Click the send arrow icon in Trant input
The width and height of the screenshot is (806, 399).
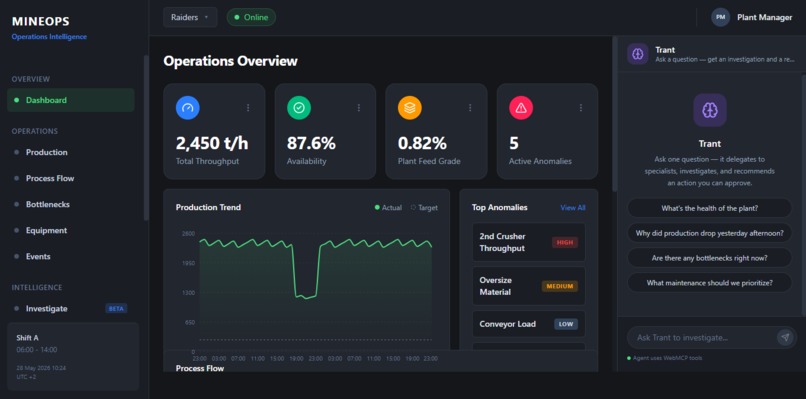[x=785, y=337]
